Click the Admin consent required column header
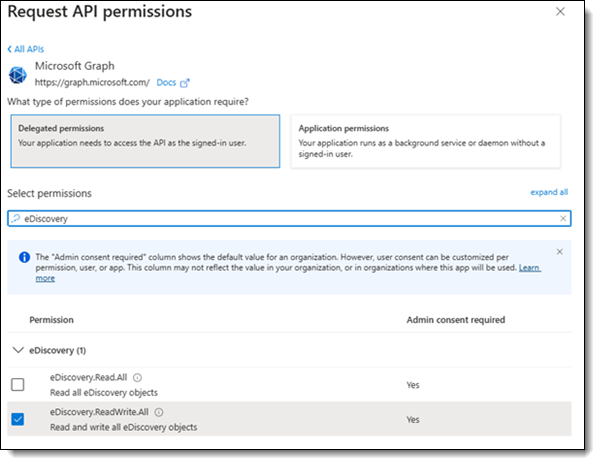Image resolution: width=600 pixels, height=465 pixels. 455,320
